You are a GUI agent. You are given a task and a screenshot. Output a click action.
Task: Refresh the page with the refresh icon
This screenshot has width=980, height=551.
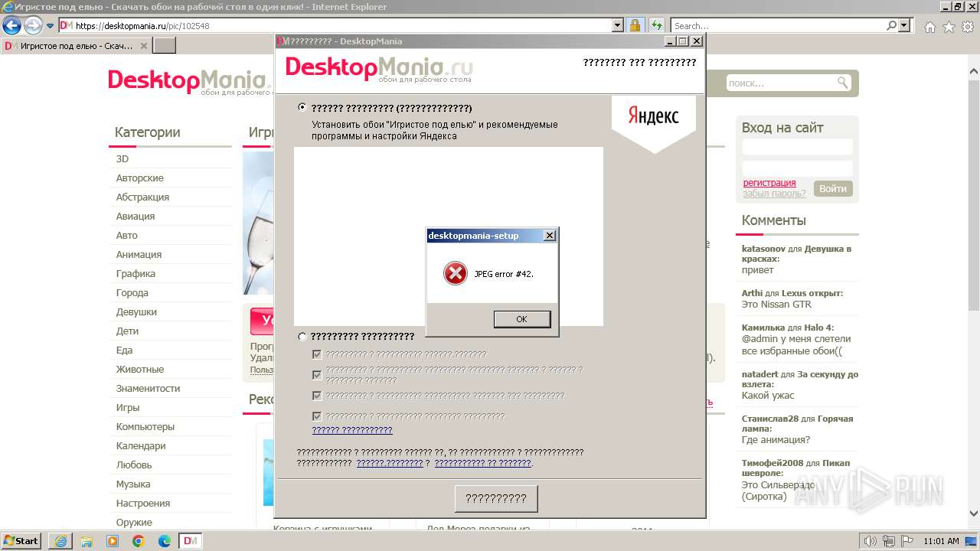656,25
